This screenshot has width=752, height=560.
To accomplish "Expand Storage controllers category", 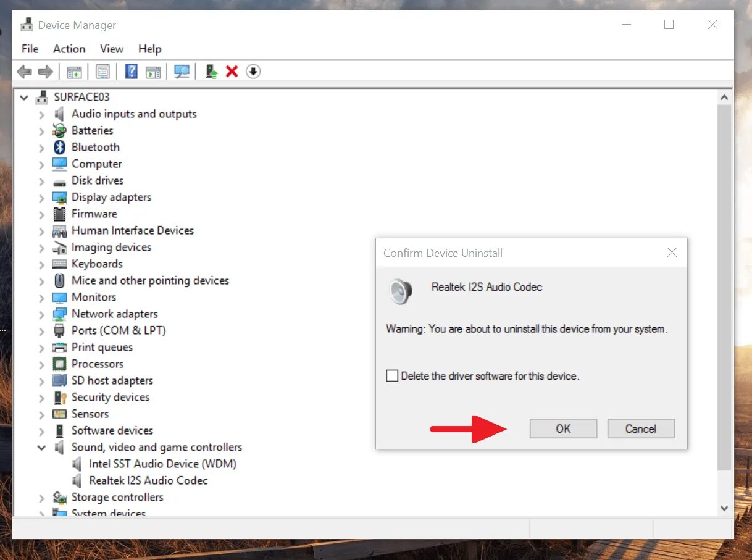I will tap(41, 498).
